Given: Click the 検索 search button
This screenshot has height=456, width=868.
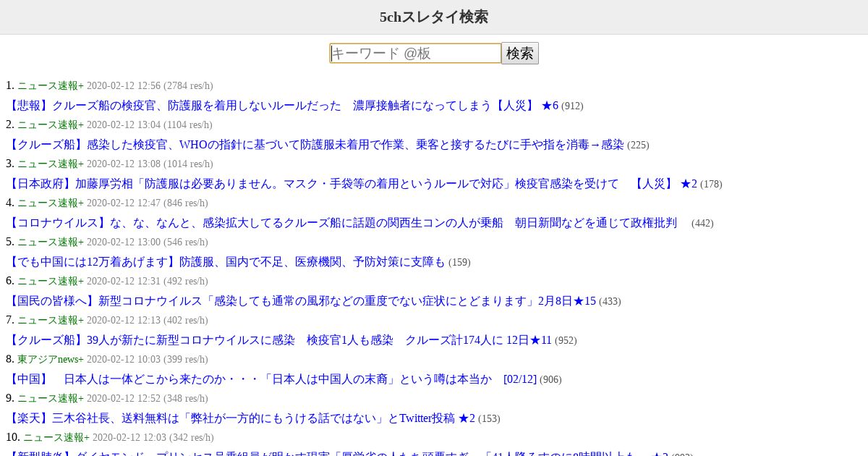Looking at the screenshot, I should click(x=520, y=54).
